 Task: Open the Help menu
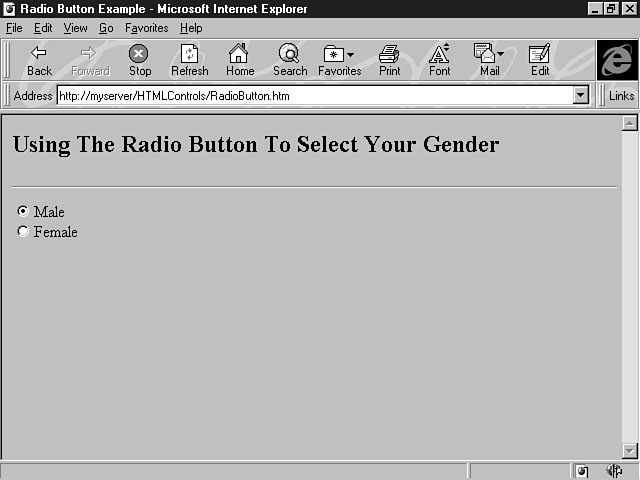click(190, 28)
